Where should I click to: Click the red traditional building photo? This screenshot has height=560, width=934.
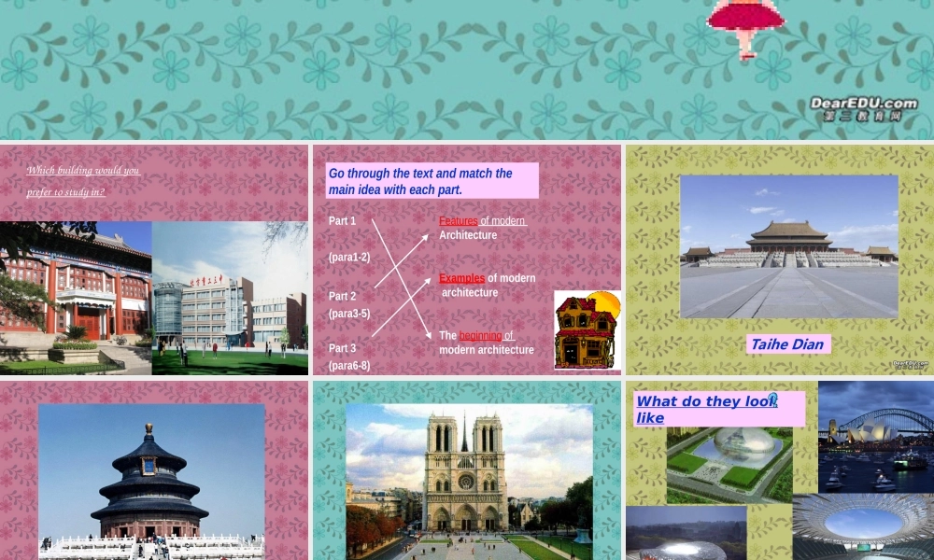76,298
